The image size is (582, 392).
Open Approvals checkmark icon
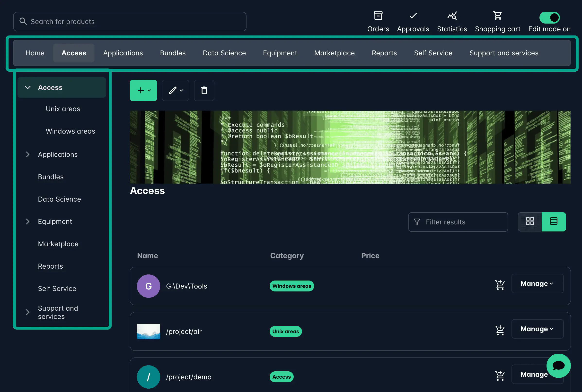(413, 16)
